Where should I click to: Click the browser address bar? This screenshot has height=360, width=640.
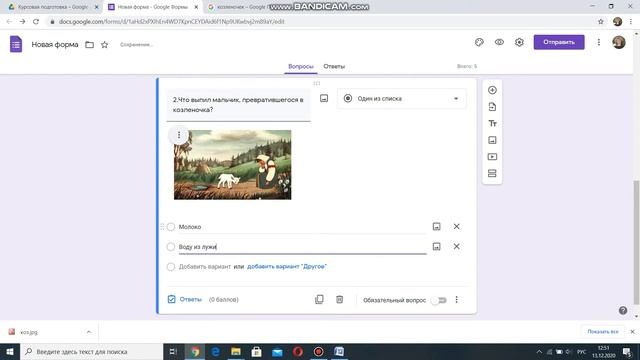pyautogui.click(x=322, y=21)
